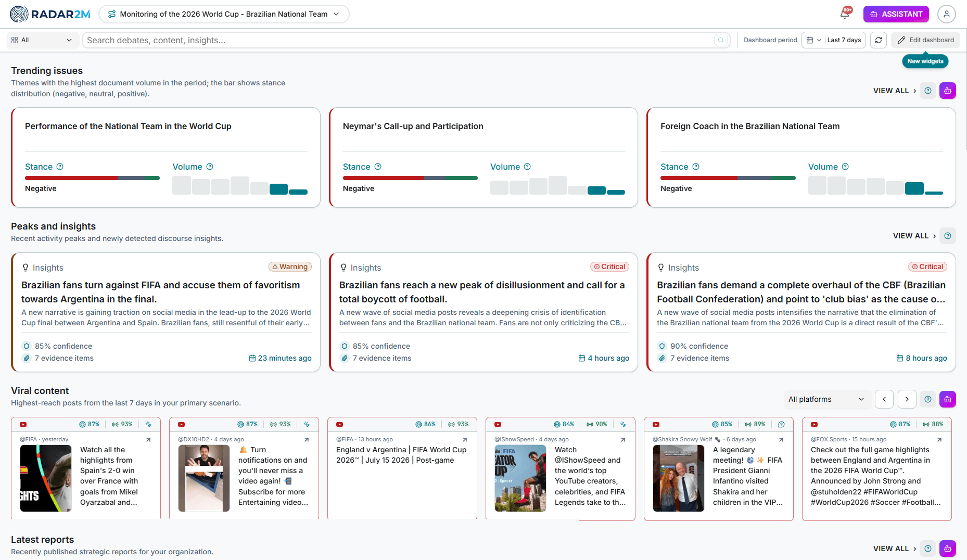Viewport: 967px width, 560px height.
Task: Go to next viral content page
Action: click(907, 399)
